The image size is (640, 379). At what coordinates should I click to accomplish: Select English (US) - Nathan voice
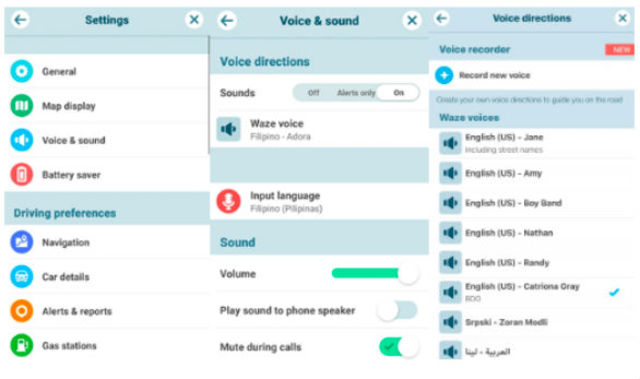532,233
